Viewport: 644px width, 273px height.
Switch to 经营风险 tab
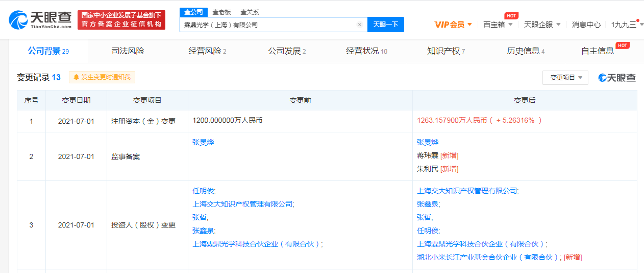[207, 51]
